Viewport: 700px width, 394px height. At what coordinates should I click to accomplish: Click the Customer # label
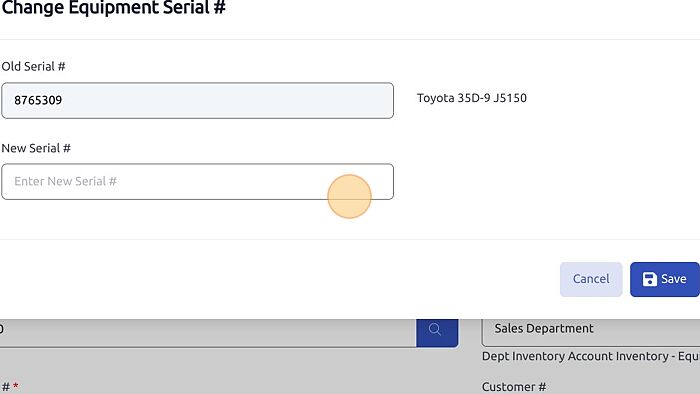pos(514,386)
